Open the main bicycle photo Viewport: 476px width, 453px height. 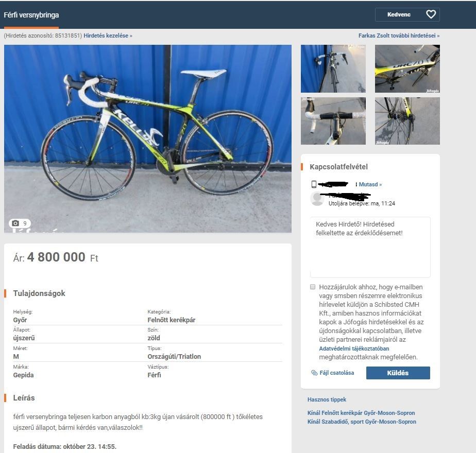148,138
